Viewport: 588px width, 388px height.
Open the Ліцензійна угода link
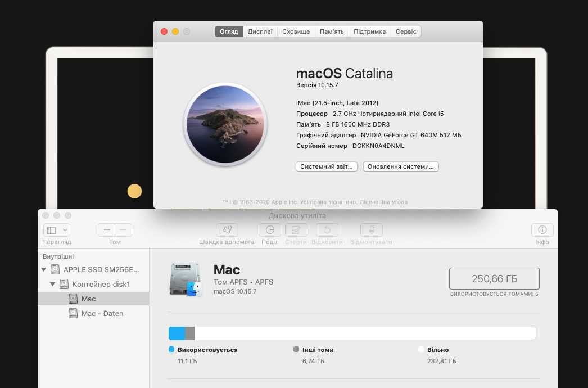pyautogui.click(x=383, y=202)
